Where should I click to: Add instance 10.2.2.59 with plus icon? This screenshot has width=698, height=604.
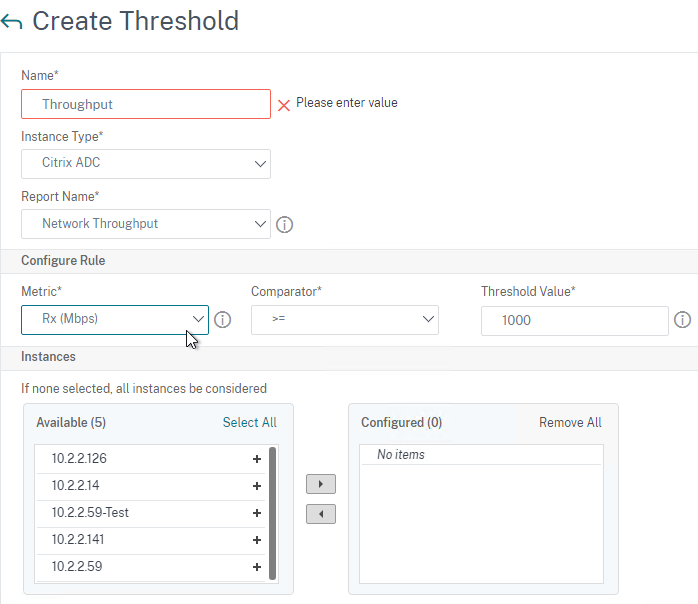[257, 567]
